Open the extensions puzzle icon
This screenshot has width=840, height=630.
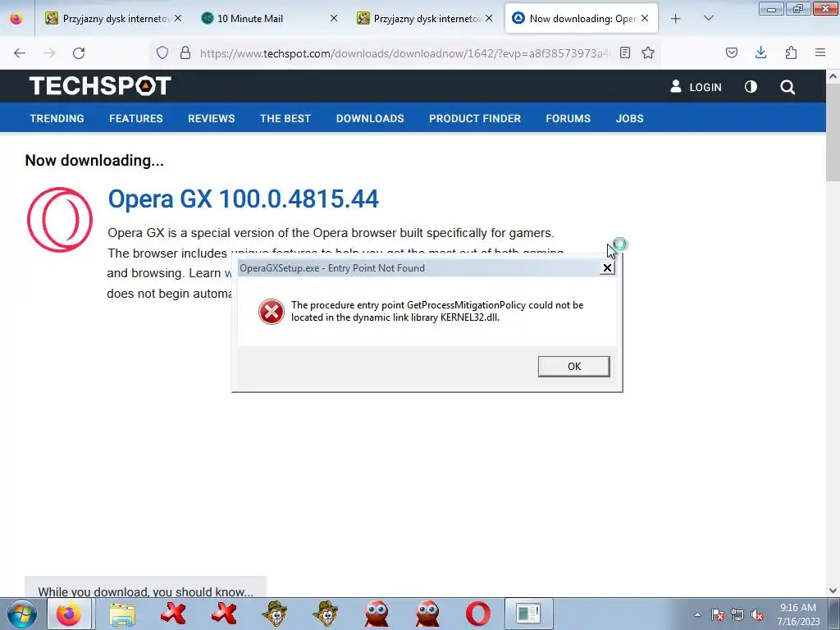(x=791, y=52)
